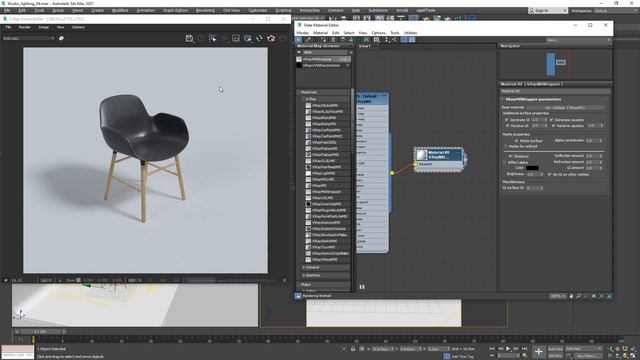
Task: Click the Base material slot button
Action: (x=565, y=108)
